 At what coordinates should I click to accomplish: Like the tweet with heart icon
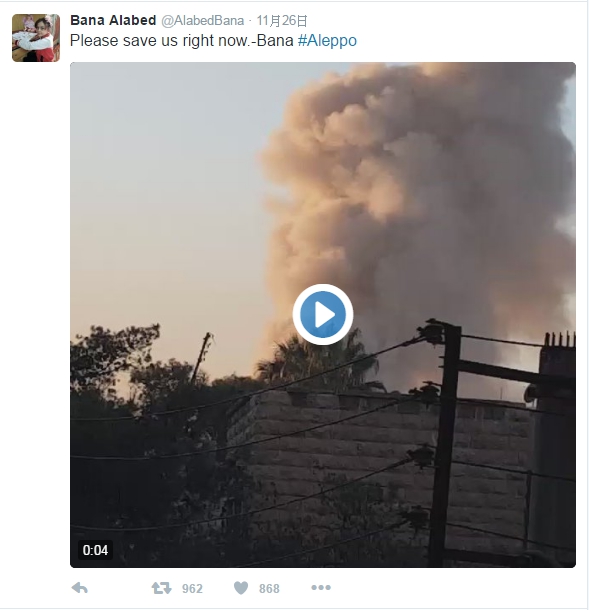(241, 588)
